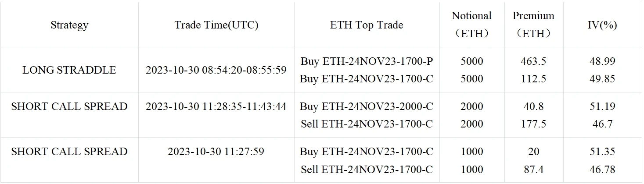Image resolution: width=644 pixels, height=184 pixels.
Task: Click the 463.5 premium value
Action: (x=533, y=61)
